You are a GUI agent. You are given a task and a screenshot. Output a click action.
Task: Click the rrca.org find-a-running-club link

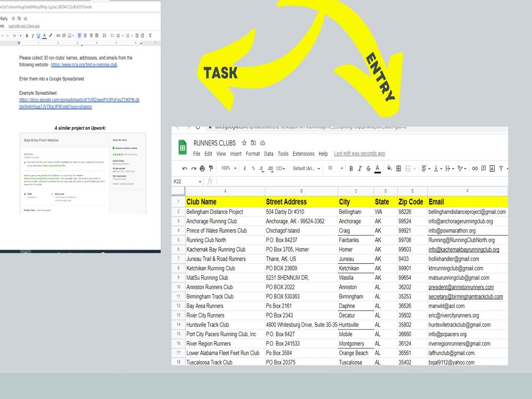[84, 64]
